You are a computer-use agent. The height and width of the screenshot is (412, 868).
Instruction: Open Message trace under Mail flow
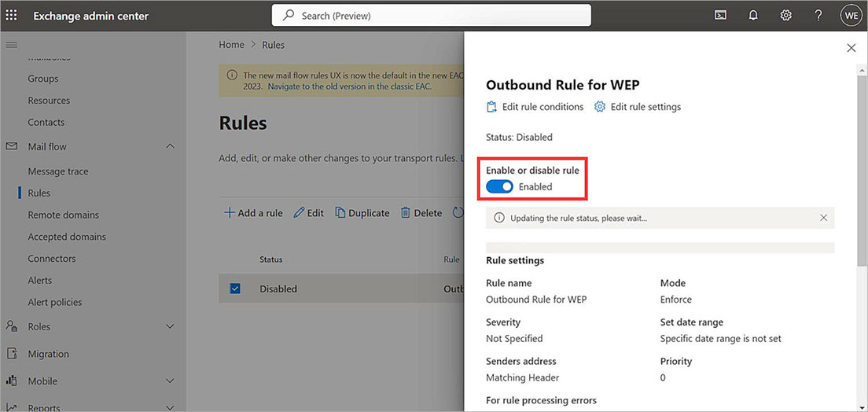click(x=58, y=171)
